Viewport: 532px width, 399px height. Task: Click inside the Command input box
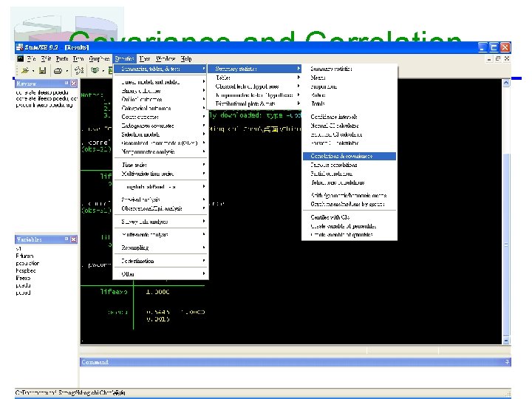295,376
